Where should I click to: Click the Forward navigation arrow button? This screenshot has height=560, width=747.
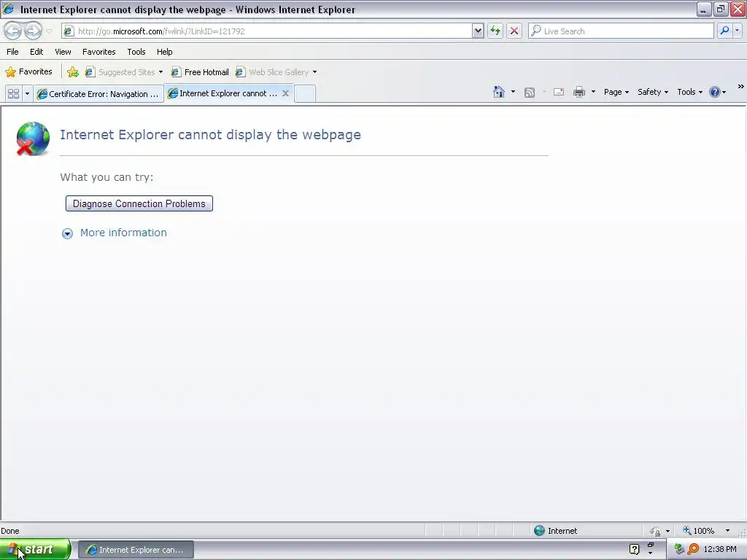coord(33,31)
